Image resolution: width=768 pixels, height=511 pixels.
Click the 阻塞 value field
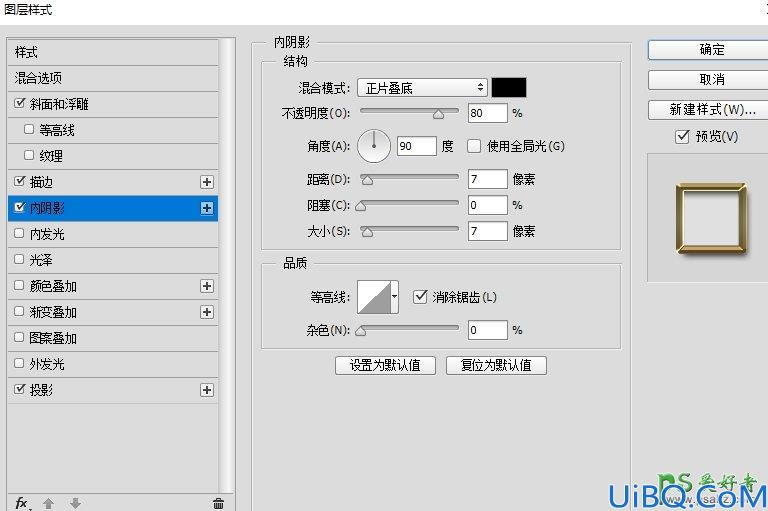click(487, 205)
